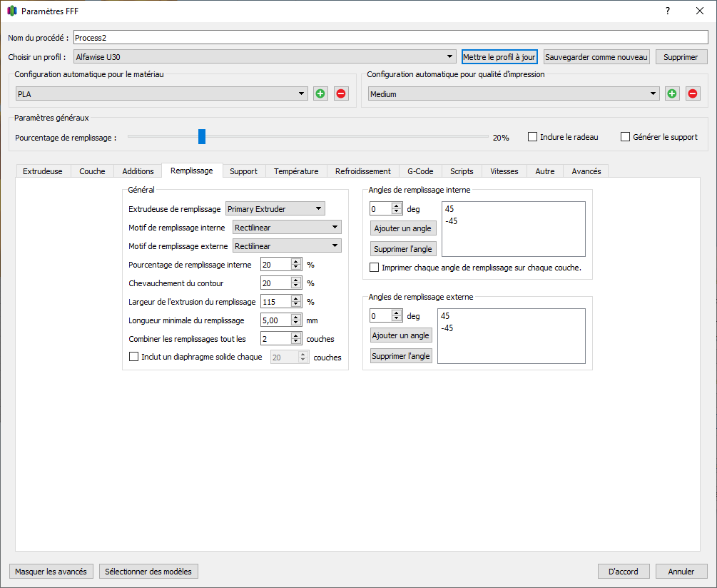This screenshot has height=588, width=717.
Task: Click Mettre le profil à jour button
Action: 499,56
